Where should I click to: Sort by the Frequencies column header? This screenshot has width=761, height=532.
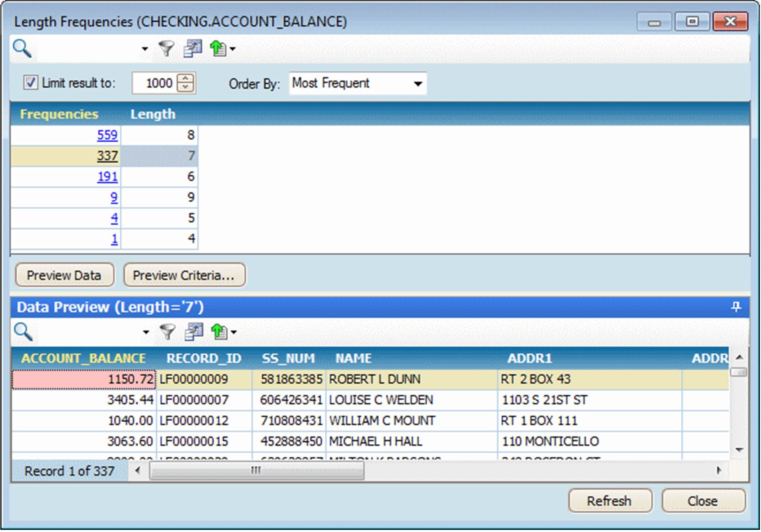(x=59, y=114)
